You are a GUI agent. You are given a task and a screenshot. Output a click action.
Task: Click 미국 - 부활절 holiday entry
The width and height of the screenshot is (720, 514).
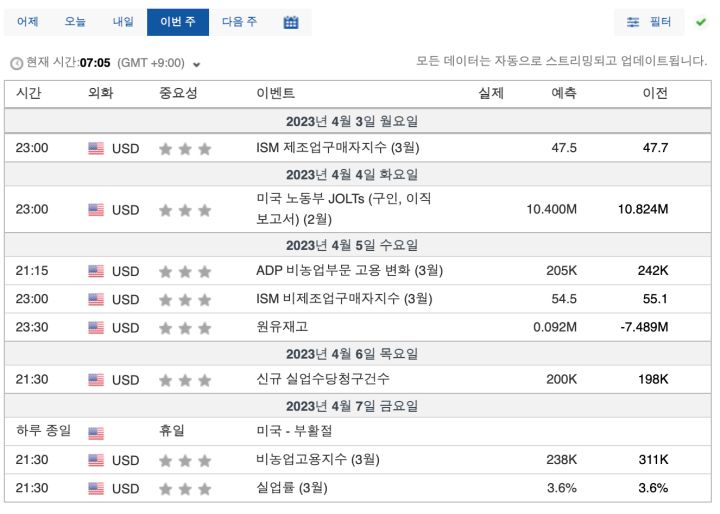294,431
